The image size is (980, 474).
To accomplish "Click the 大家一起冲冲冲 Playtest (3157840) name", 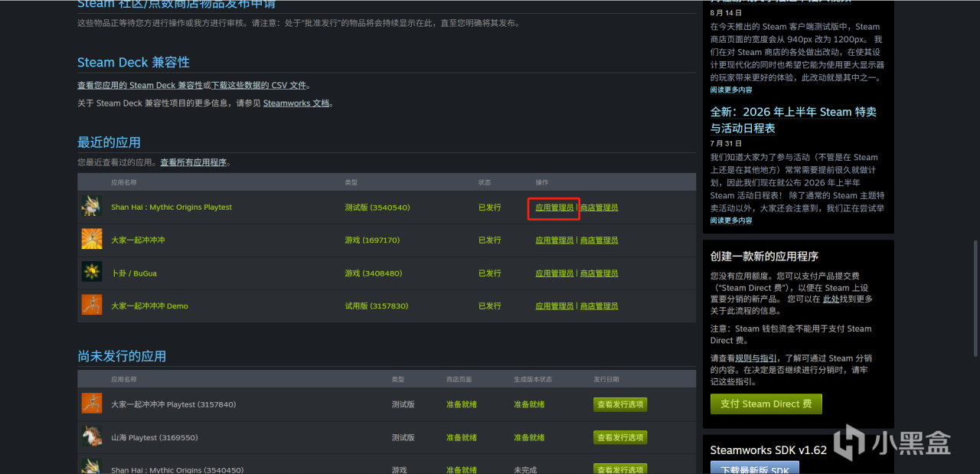I will click(173, 404).
